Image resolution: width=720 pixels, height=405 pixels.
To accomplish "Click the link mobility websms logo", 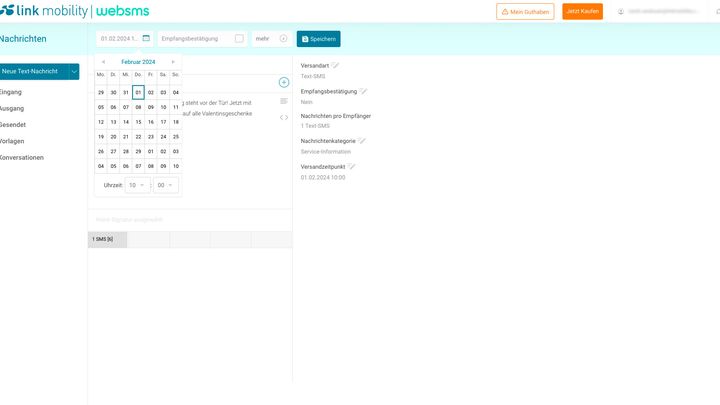I will pos(74,11).
